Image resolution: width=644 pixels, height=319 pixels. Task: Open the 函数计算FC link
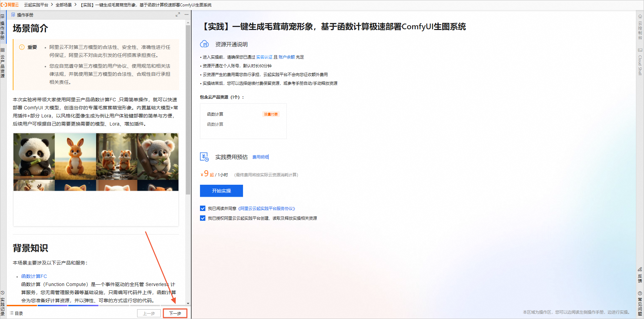coord(34,276)
